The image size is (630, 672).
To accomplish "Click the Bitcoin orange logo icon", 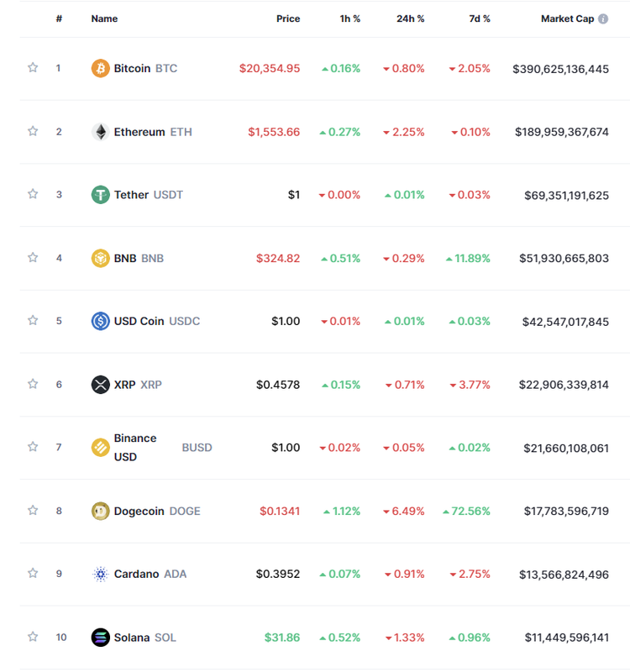I will 100,68.
